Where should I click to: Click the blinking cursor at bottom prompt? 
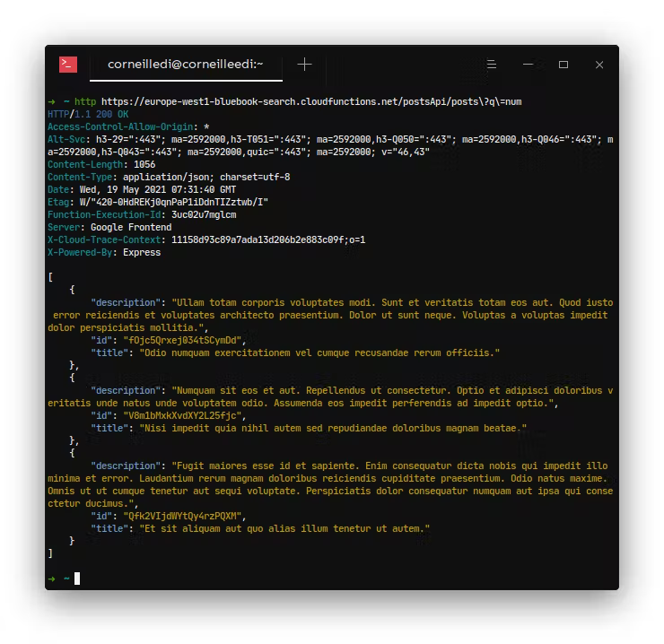pyautogui.click(x=77, y=579)
